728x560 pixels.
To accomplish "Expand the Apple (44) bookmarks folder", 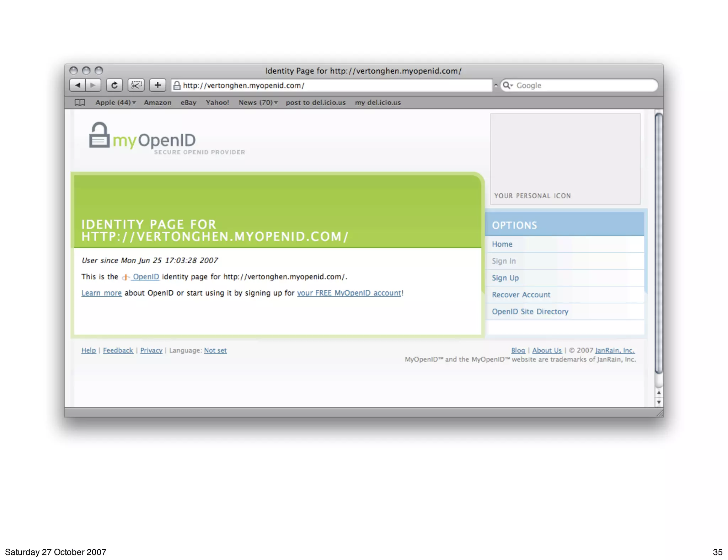I will 116,102.
